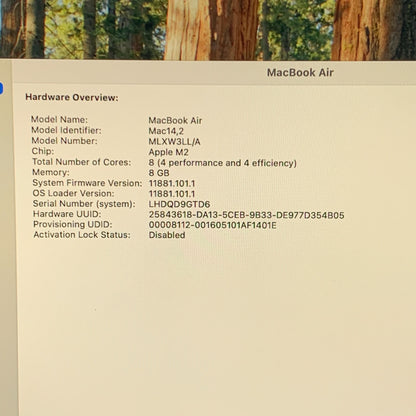Select the LHDQD9GTD6 serial number

(x=179, y=204)
